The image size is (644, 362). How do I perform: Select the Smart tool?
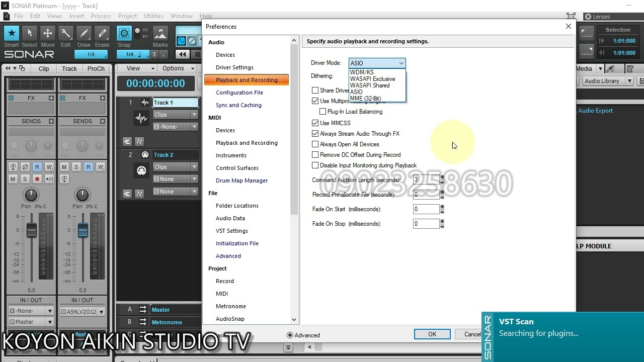(12, 33)
